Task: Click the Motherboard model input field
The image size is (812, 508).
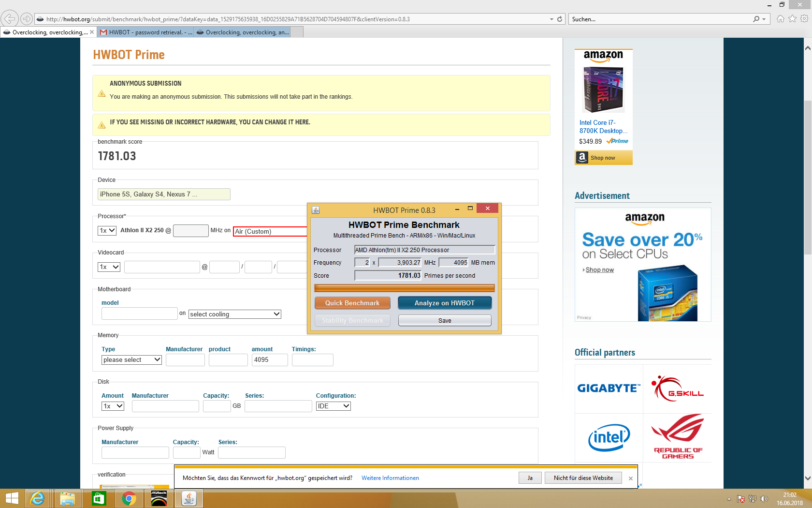Action: [x=140, y=314]
